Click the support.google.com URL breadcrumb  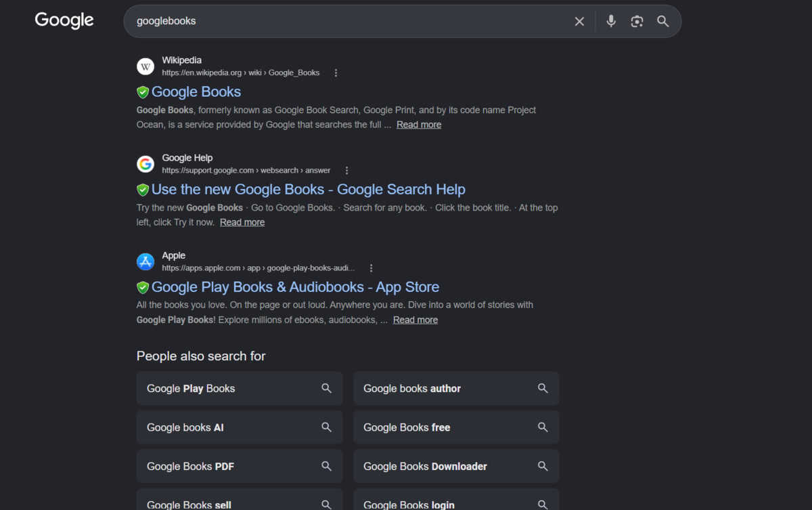(x=246, y=170)
